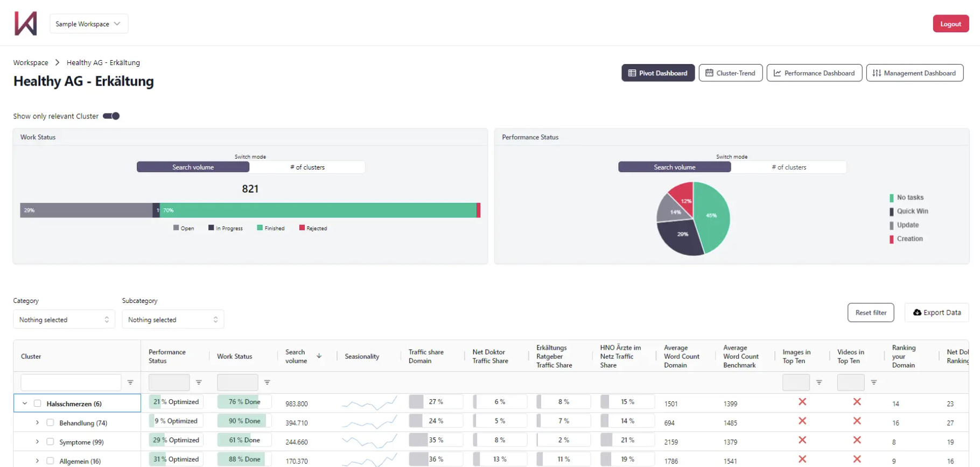Switch to the Cluster-Trend tab

(730, 73)
